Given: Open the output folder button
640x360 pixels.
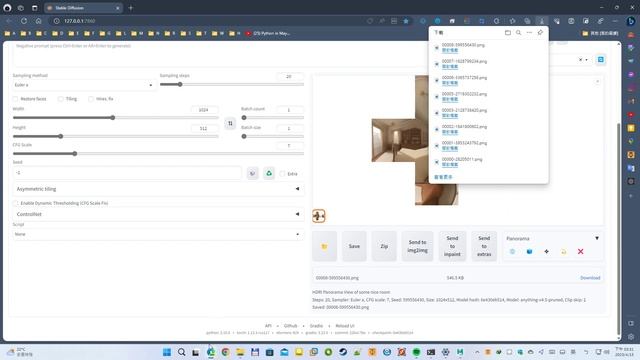Looking at the screenshot, I should tap(324, 246).
